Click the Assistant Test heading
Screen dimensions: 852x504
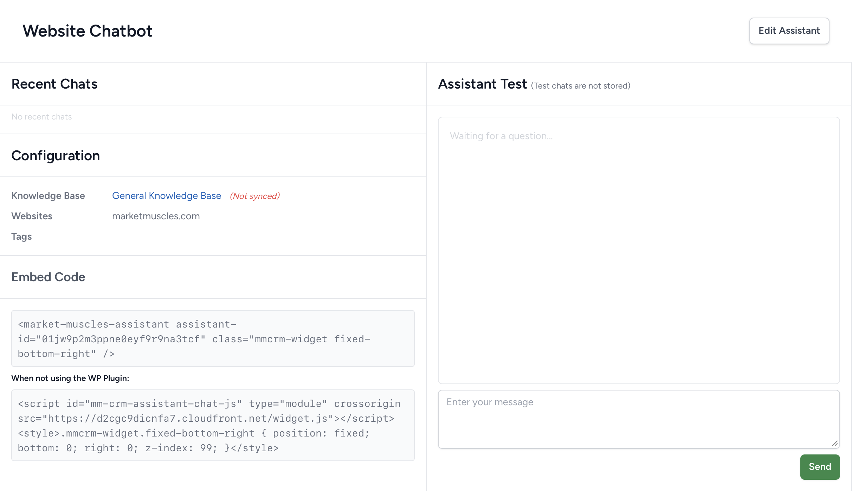(482, 84)
